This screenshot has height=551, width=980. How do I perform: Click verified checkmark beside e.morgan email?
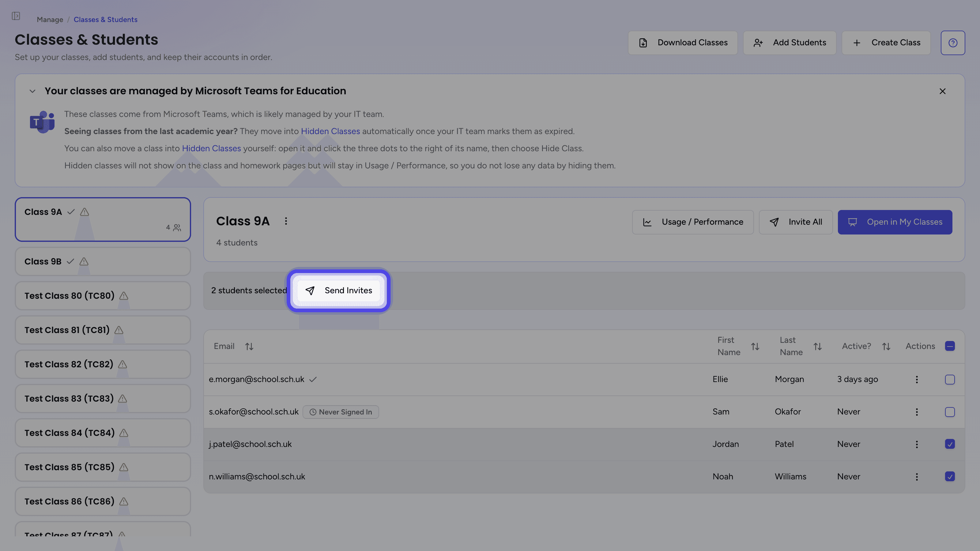(313, 380)
